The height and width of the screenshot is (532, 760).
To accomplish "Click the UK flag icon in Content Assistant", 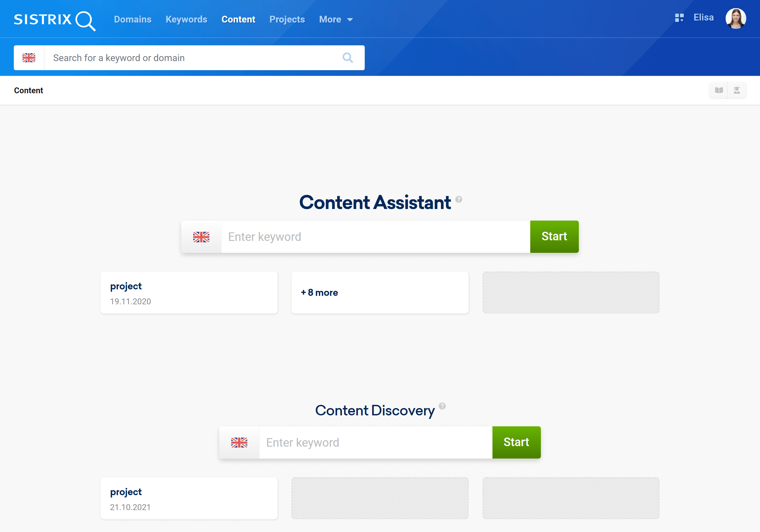I will point(201,236).
